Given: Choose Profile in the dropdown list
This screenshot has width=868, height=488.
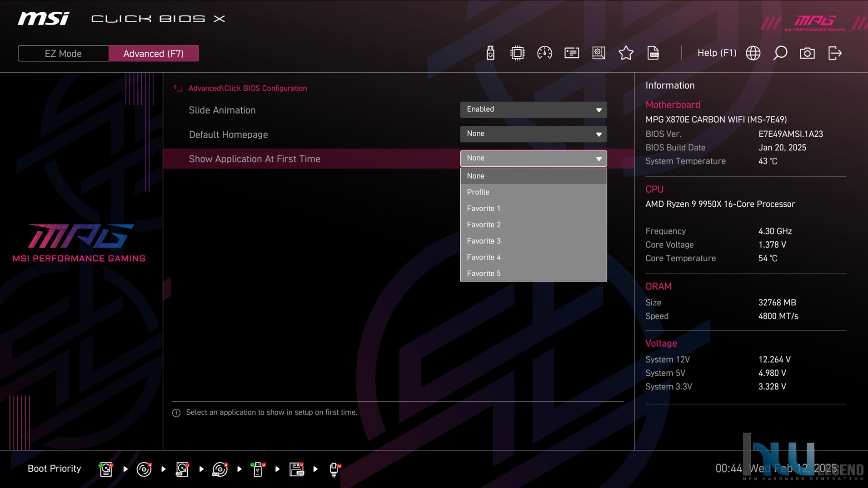Looking at the screenshot, I should pos(533,192).
